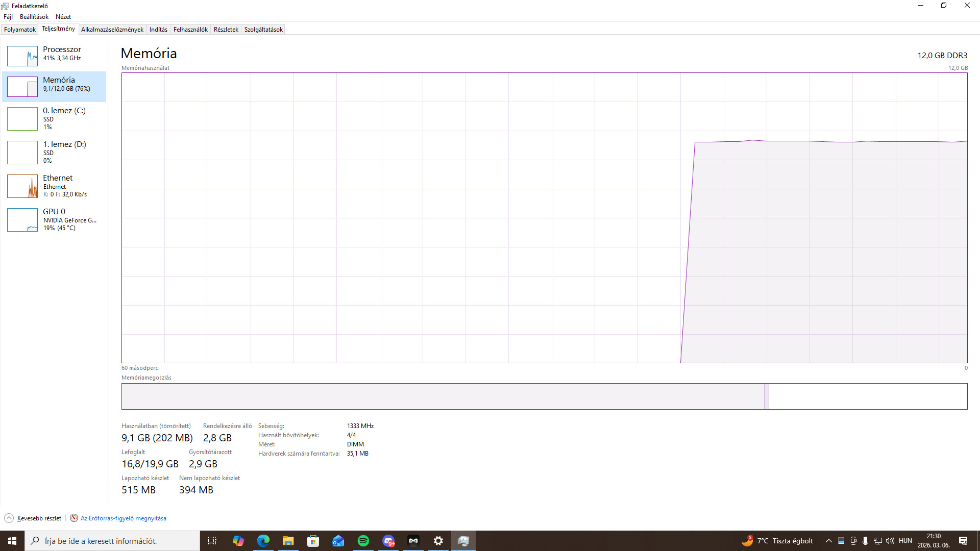Screen dimensions: 980x551
Task: Collapse view with Kevesebb részlet chevron
Action: (9, 518)
